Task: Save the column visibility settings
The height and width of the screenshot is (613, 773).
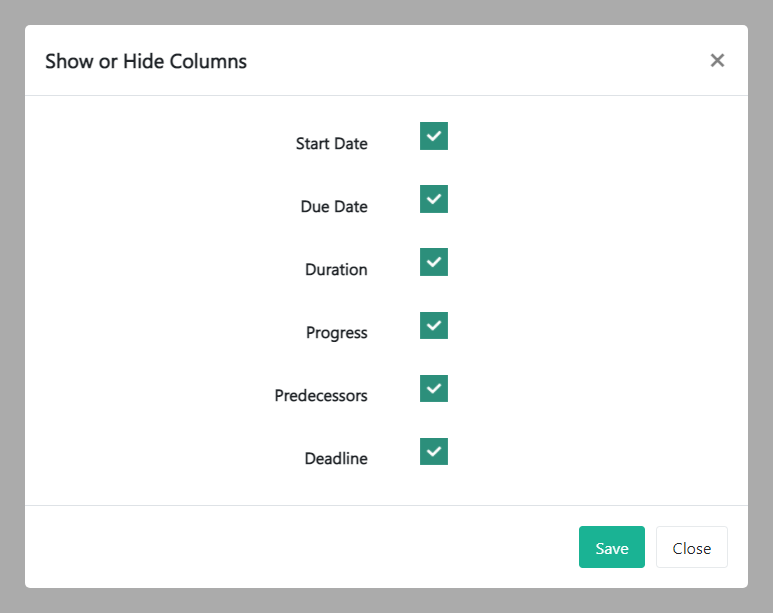Action: coord(611,548)
